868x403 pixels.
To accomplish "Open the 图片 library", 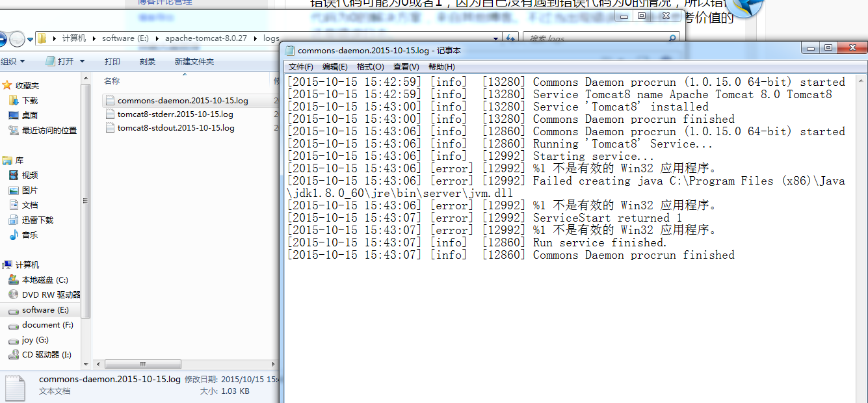I will (x=30, y=190).
